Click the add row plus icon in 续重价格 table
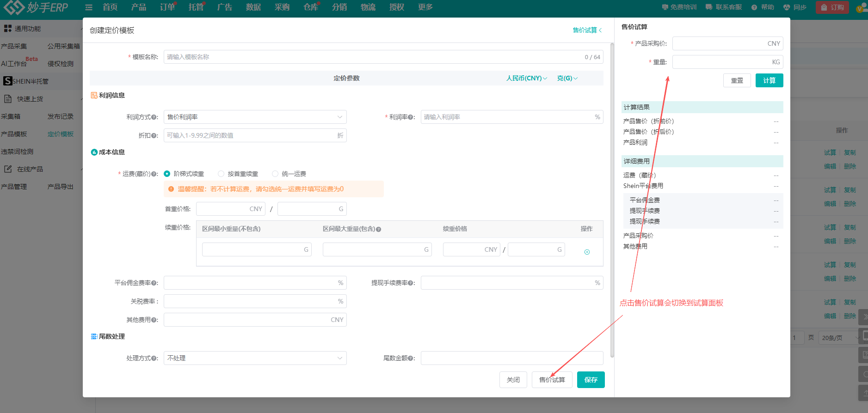Screen dimensions: 868x413 click(587, 252)
